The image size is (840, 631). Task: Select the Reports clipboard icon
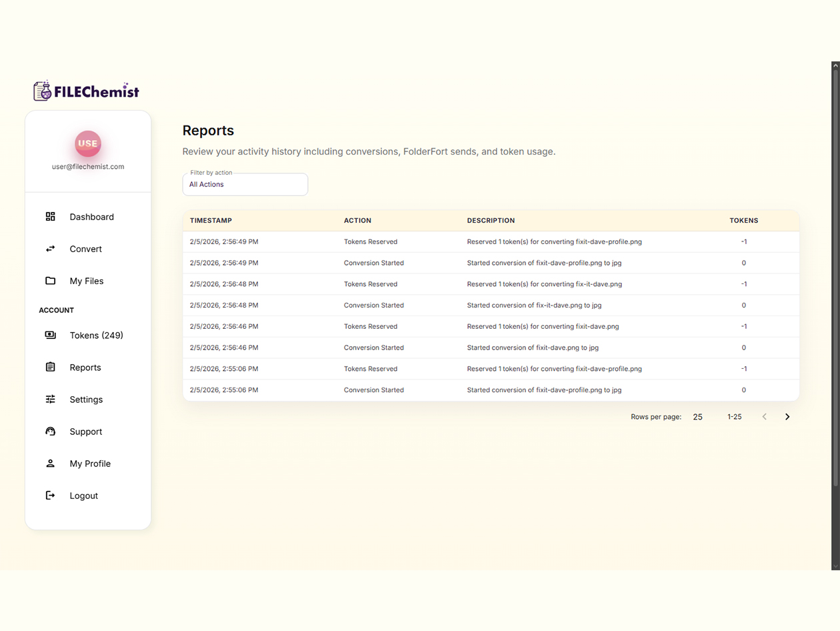coord(50,367)
